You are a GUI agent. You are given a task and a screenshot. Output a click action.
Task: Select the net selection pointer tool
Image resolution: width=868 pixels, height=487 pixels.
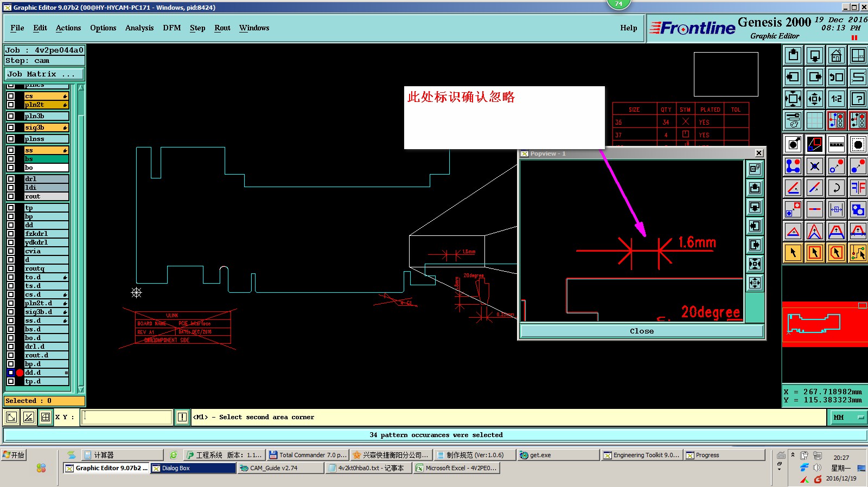tap(858, 253)
